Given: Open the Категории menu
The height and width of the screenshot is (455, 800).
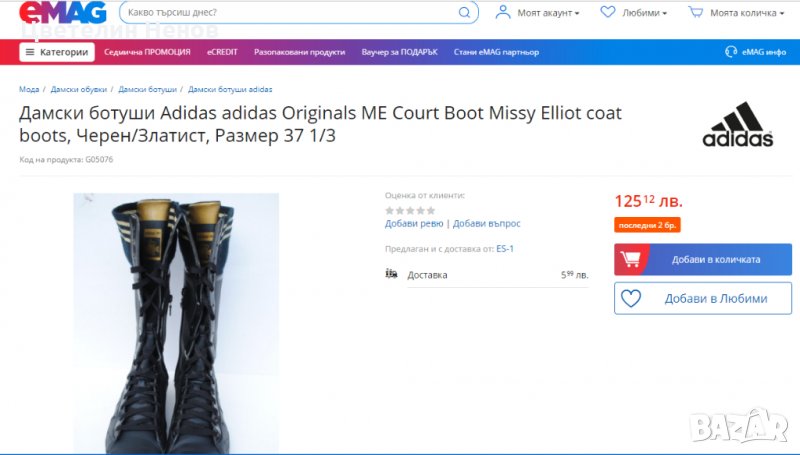Looking at the screenshot, I should point(57,52).
